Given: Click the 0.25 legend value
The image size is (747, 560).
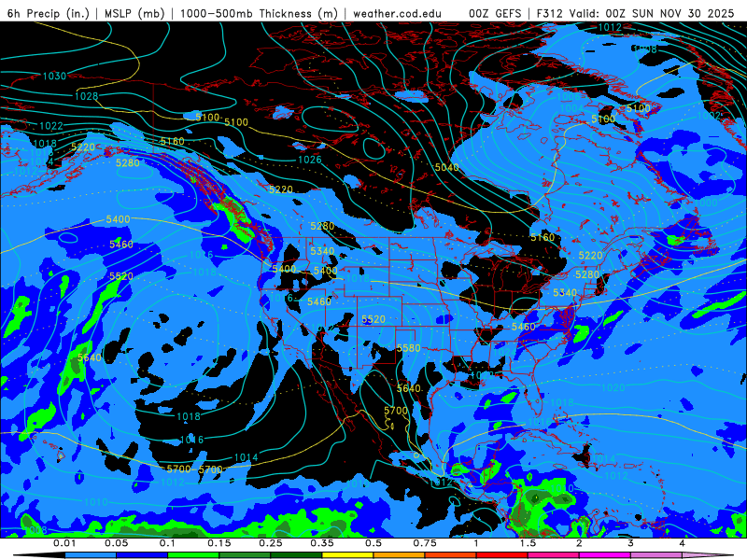Looking at the screenshot, I should 271,543.
